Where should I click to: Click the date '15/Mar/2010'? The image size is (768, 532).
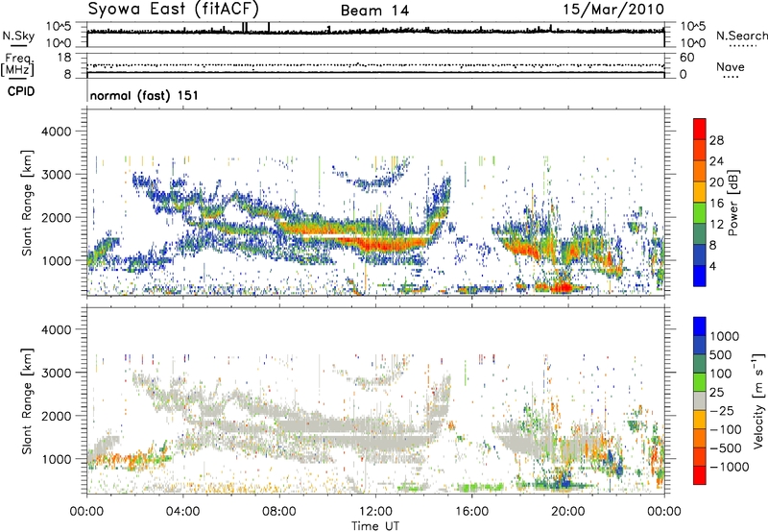[613, 10]
